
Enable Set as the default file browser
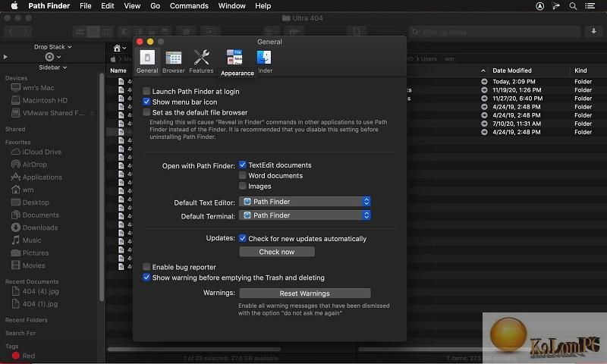(x=146, y=112)
